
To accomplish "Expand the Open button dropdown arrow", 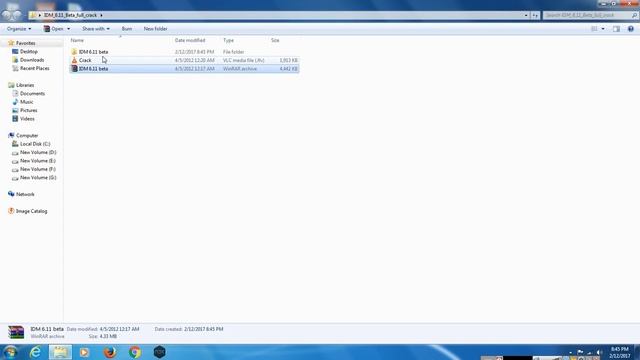I will (x=68, y=29).
